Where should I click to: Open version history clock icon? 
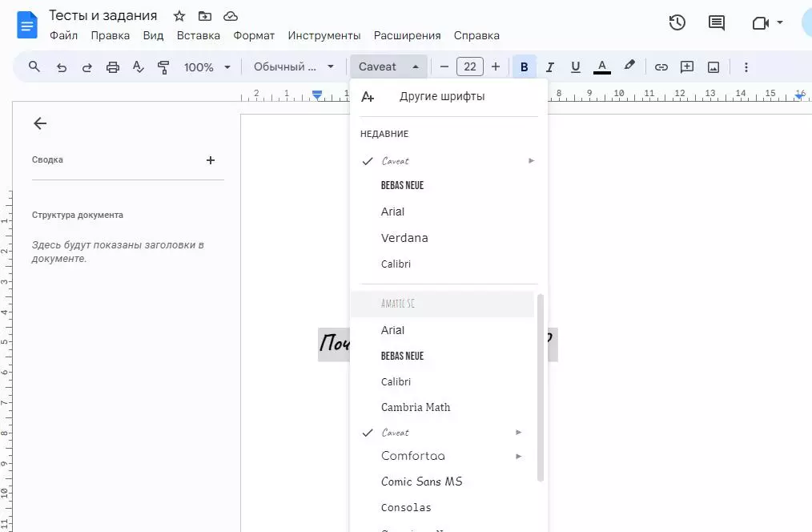677,22
